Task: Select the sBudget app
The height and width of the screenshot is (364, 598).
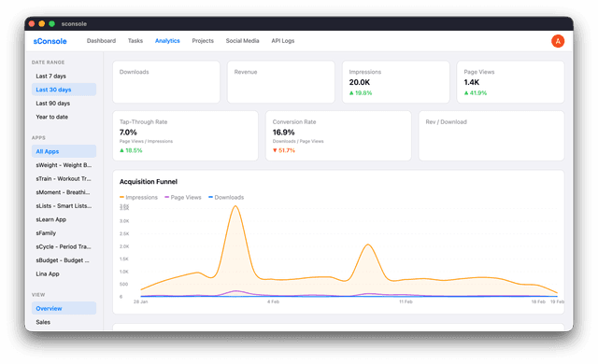Action: click(64, 260)
